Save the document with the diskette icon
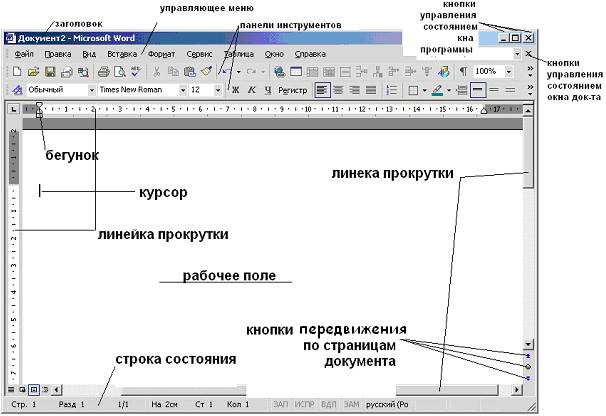 point(49,72)
